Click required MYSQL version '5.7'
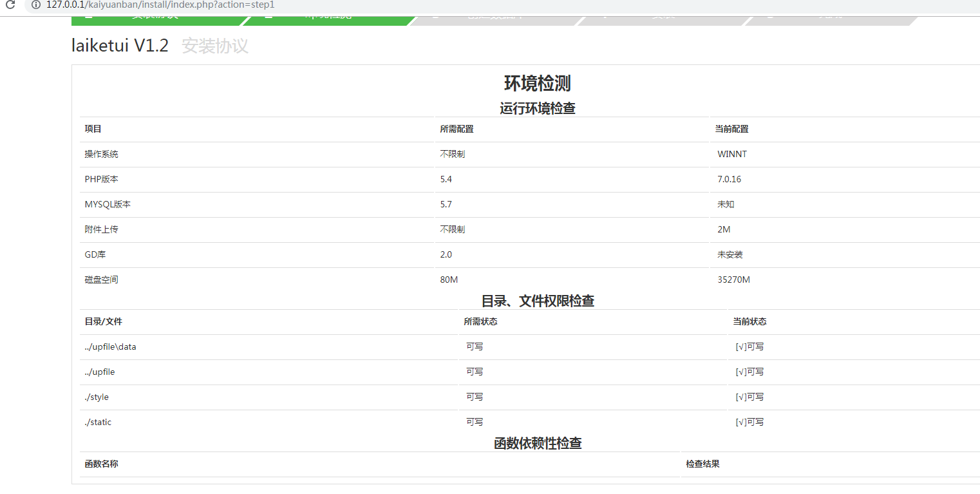This screenshot has height=494, width=980. [446, 204]
